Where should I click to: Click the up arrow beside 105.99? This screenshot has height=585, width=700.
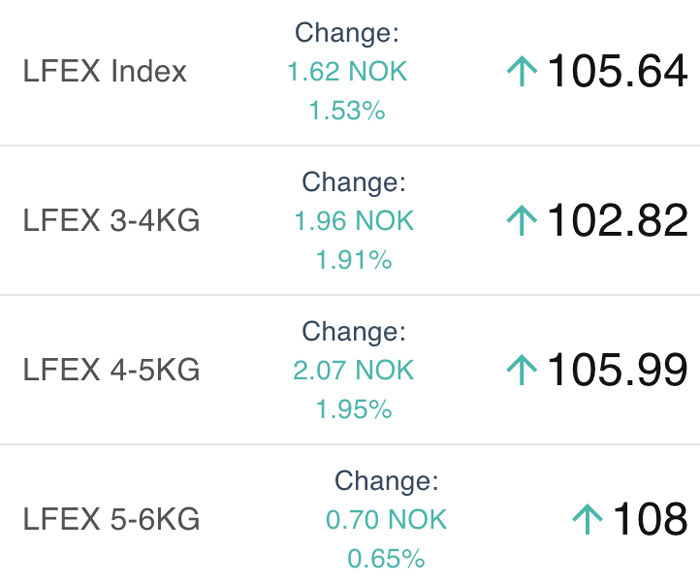(x=522, y=370)
